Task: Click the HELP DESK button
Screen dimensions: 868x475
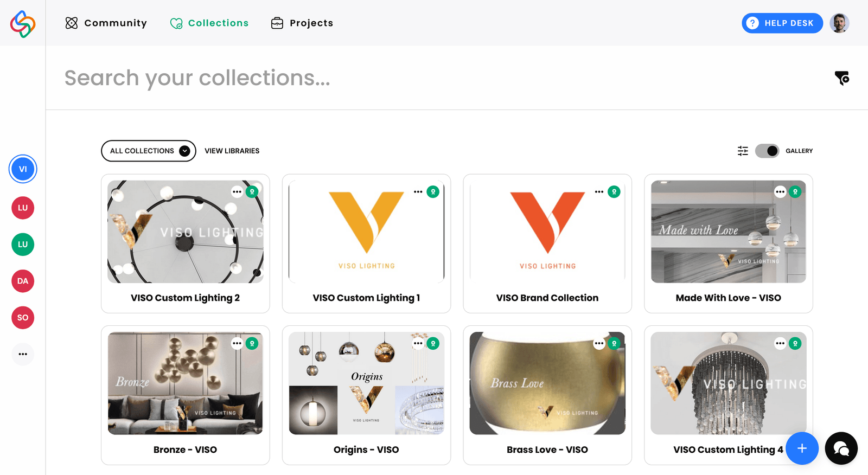Action: coord(782,23)
